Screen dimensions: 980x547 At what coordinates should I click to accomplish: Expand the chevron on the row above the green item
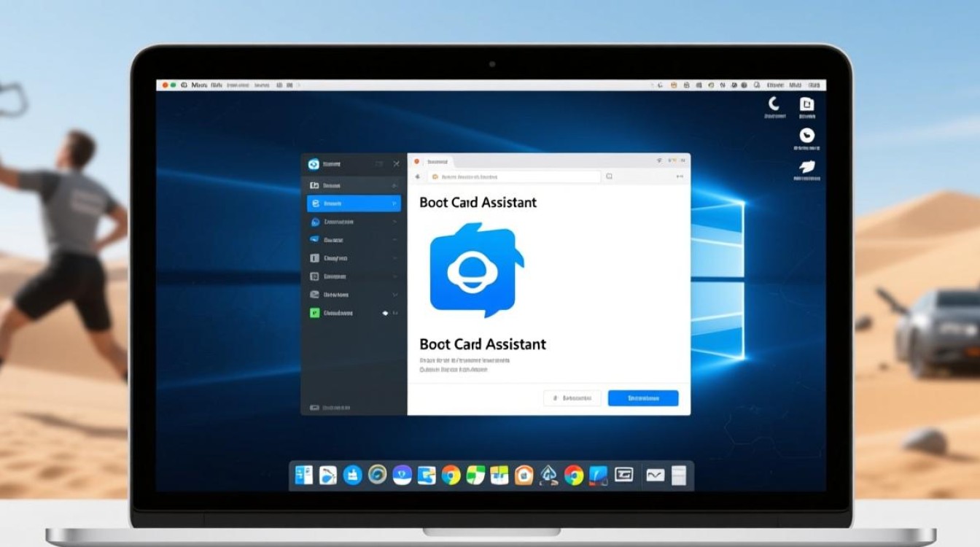pos(394,295)
